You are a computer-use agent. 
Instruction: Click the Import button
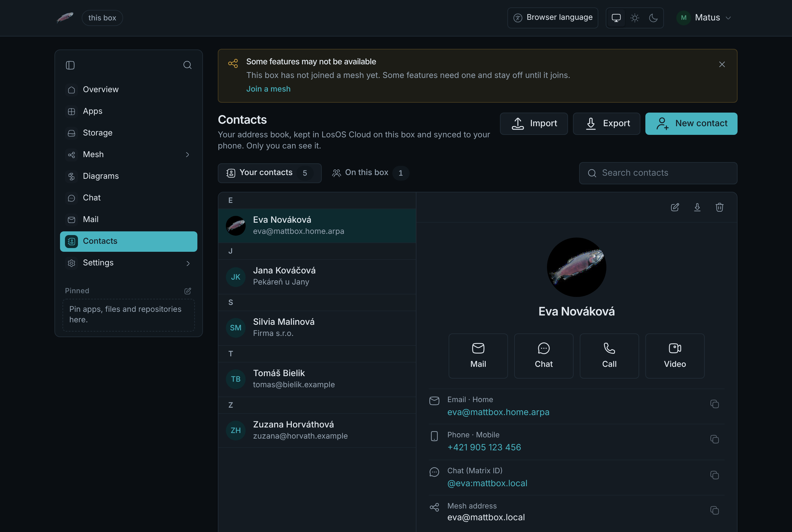click(534, 123)
